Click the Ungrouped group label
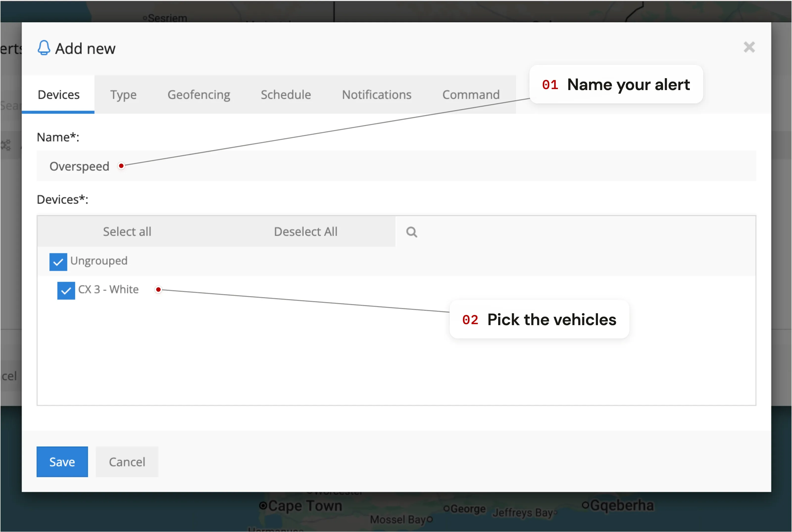792x532 pixels. (99, 261)
